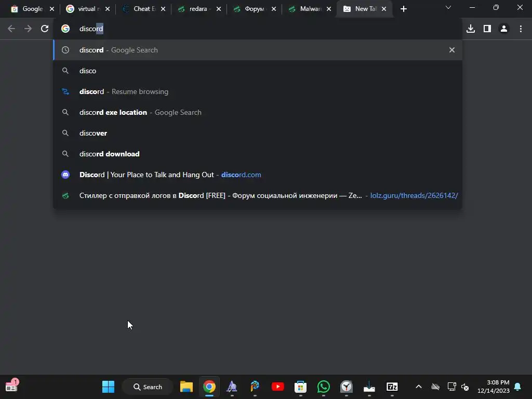The width and height of the screenshot is (532, 399).
Task: Click the Chrome taskbar icon
Action: click(209, 387)
